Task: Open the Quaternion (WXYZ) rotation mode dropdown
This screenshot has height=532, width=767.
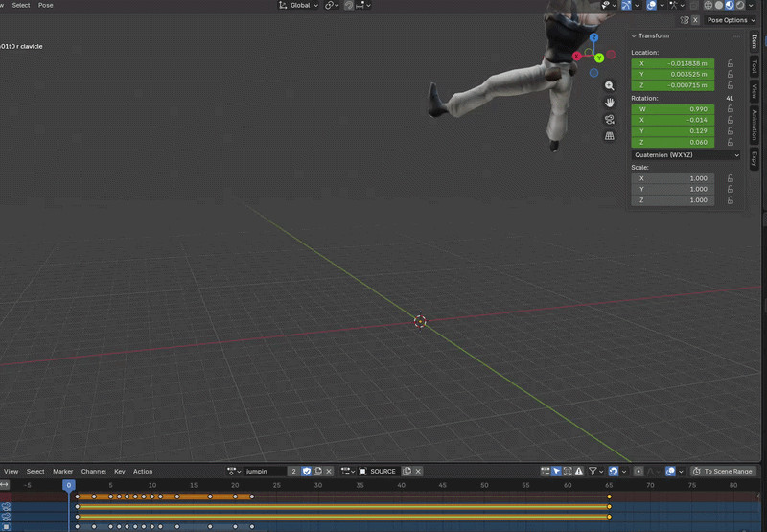Action: 686,154
